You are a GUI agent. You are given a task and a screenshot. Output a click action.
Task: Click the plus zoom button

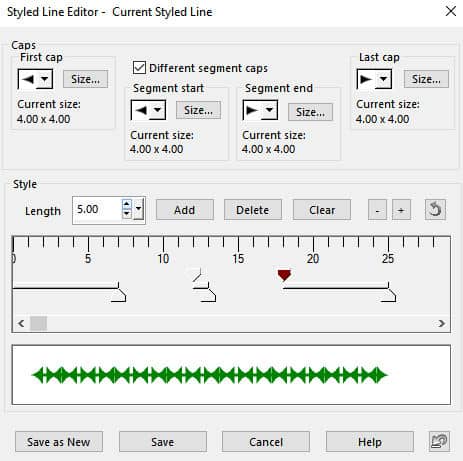pyautogui.click(x=401, y=210)
